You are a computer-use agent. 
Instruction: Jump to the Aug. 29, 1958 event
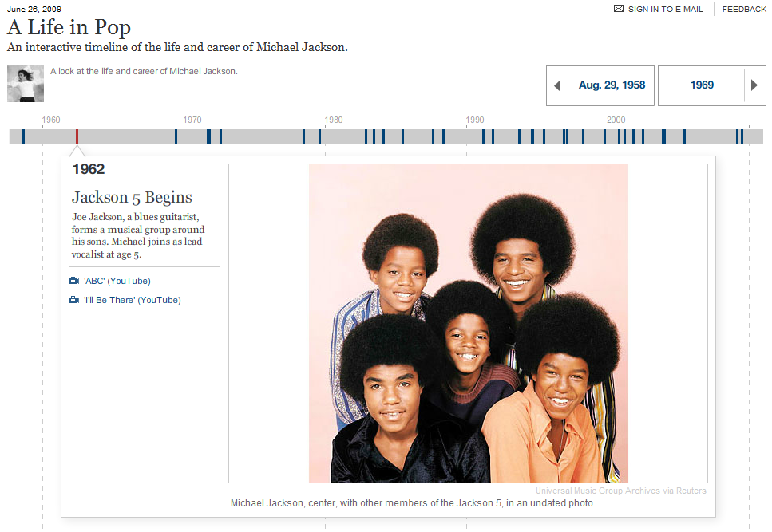[612, 85]
